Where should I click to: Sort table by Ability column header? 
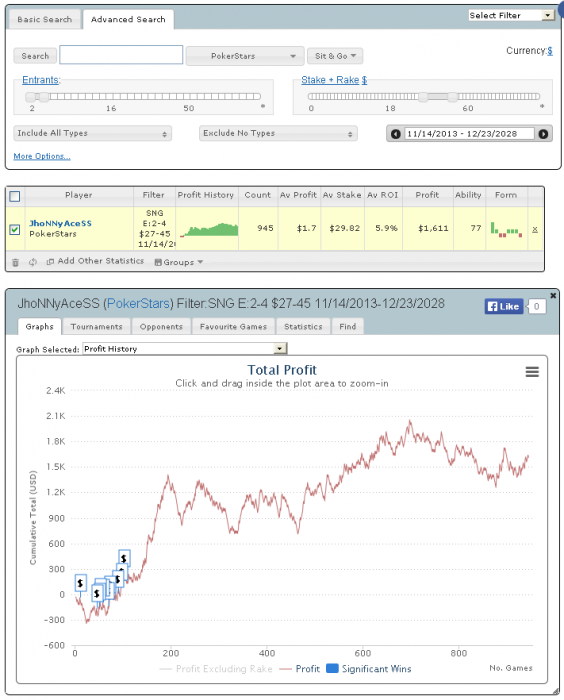pyautogui.click(x=468, y=195)
